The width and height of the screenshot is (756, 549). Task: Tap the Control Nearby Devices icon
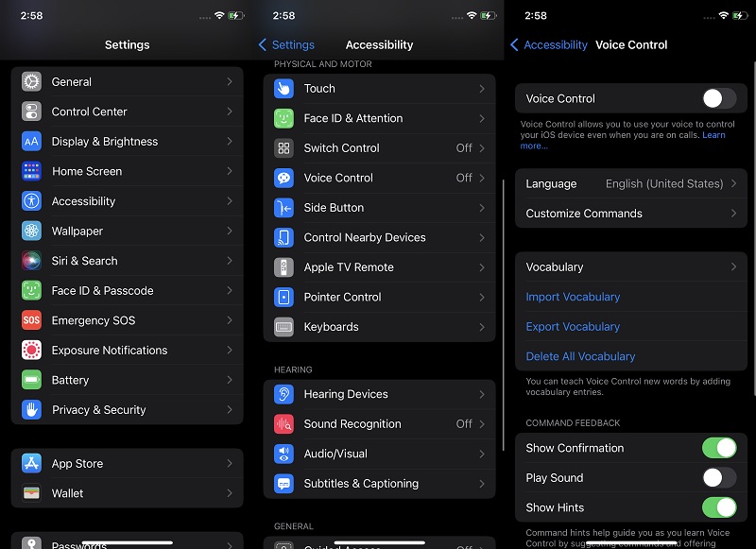coord(284,238)
